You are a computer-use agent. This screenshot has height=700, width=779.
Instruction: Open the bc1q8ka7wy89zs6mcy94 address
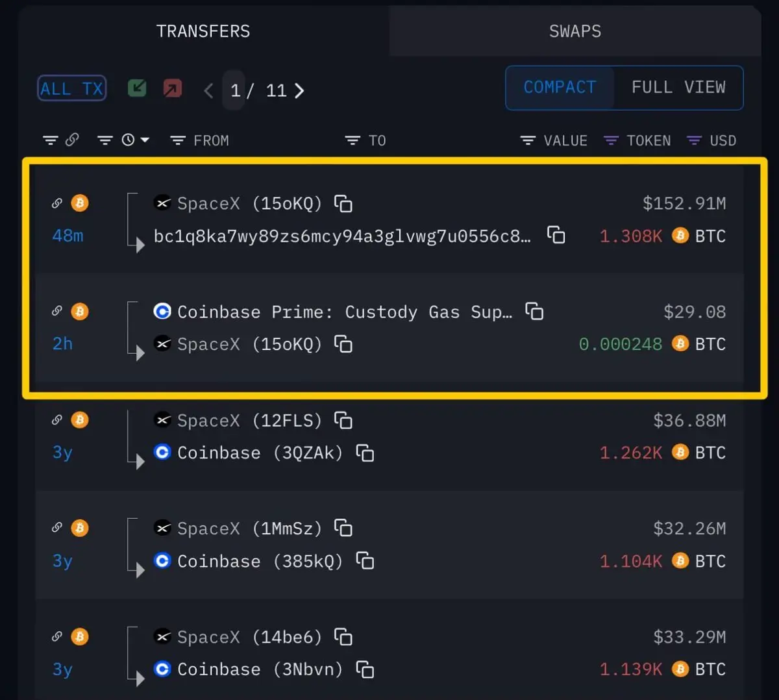point(342,236)
